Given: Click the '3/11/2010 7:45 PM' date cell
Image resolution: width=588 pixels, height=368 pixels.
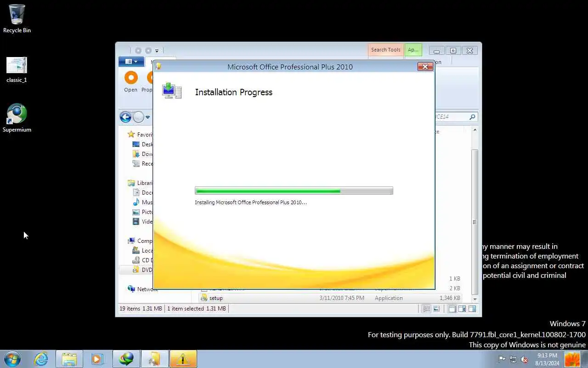Looking at the screenshot, I should pyautogui.click(x=342, y=298).
